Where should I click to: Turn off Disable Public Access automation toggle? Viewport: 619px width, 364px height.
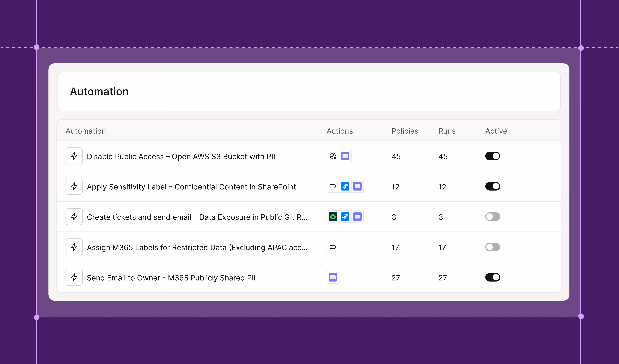coord(493,156)
